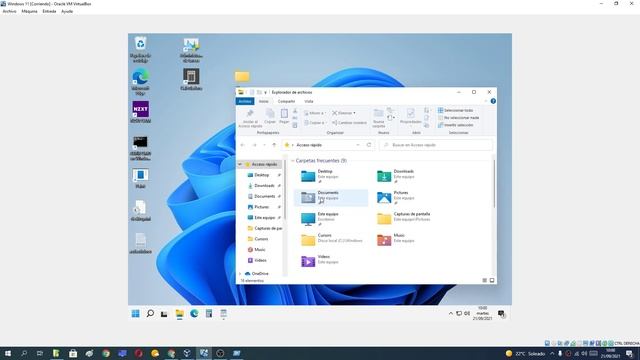Viewport: 640px width, 360px height.
Task: Select the Pictures folder tile
Action: tap(407, 198)
